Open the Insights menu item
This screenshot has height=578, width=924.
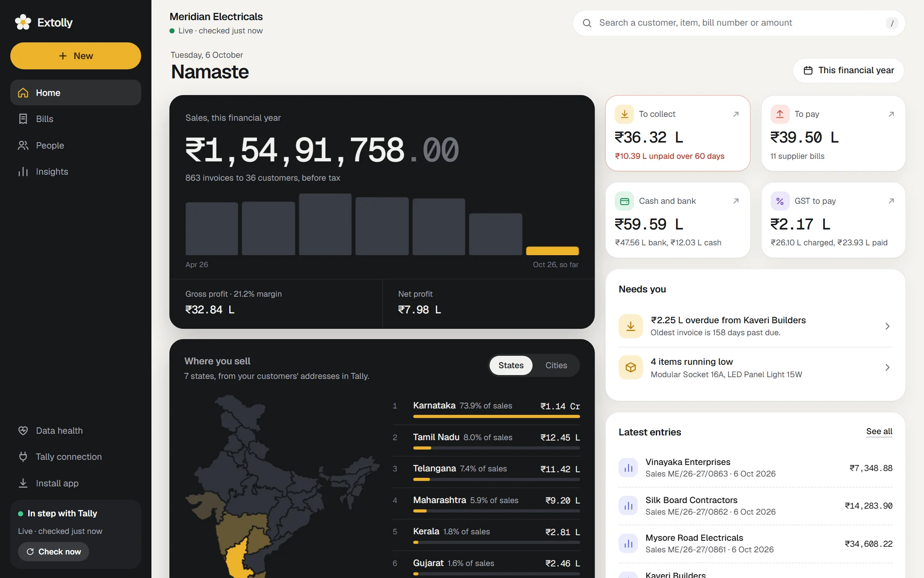pos(76,172)
